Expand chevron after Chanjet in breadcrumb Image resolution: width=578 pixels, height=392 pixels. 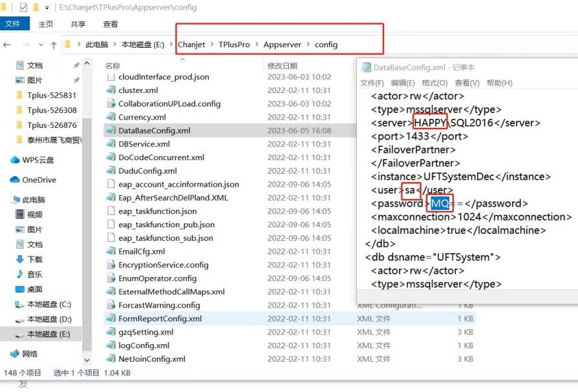pyautogui.click(x=212, y=45)
